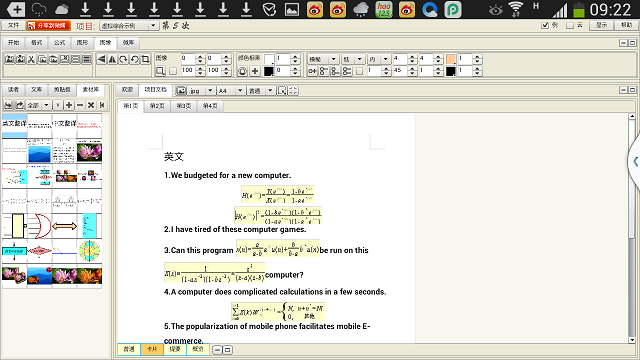Viewport: 640px width, 360px height.
Task: Click the peach orange color swatch
Action: (451, 59)
